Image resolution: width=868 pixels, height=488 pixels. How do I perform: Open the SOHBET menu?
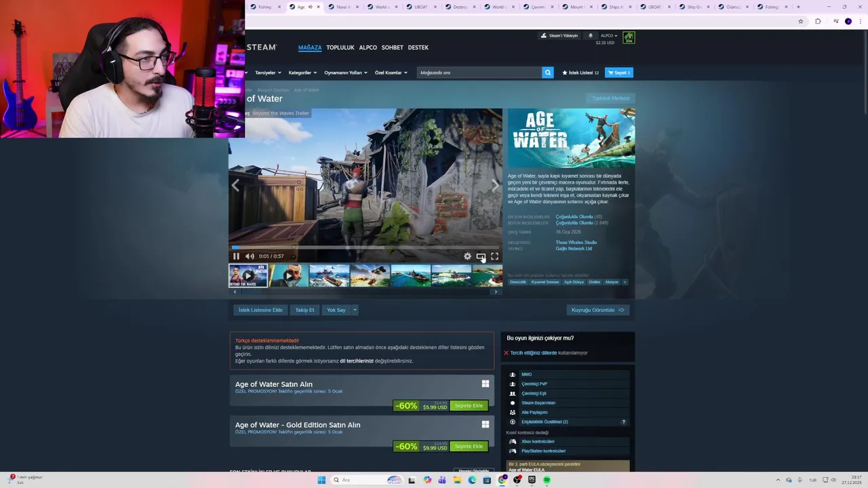point(393,47)
